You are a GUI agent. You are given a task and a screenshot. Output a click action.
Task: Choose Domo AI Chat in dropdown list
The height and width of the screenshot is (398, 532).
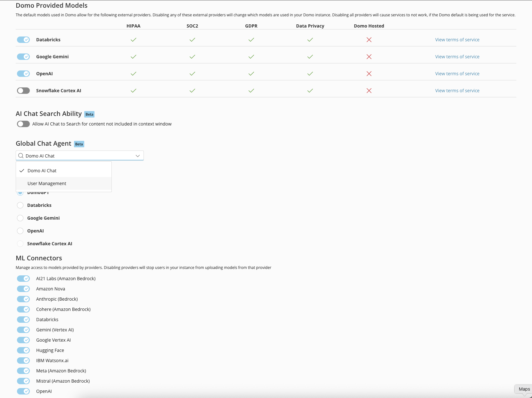tap(64, 171)
